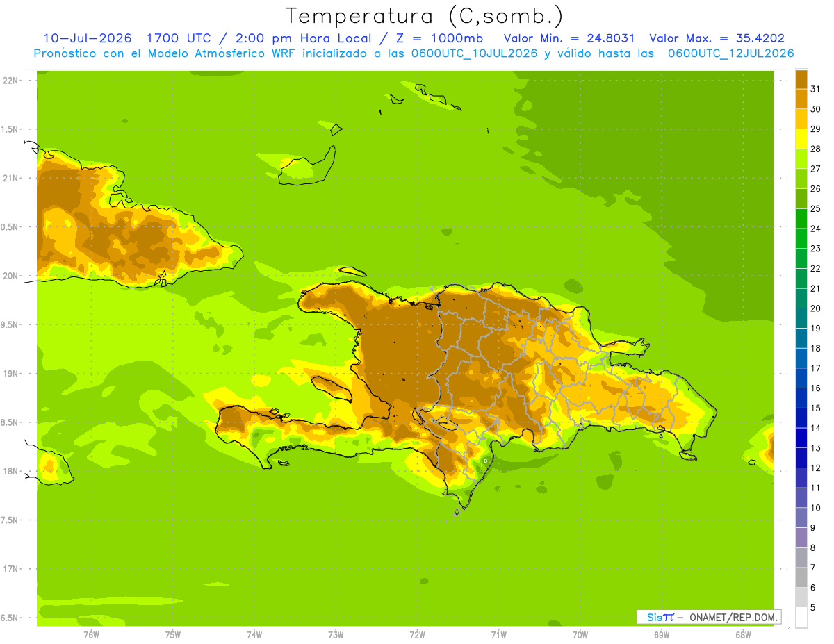
Task: Click the '21N' latitude axis label
Action: tap(10, 178)
